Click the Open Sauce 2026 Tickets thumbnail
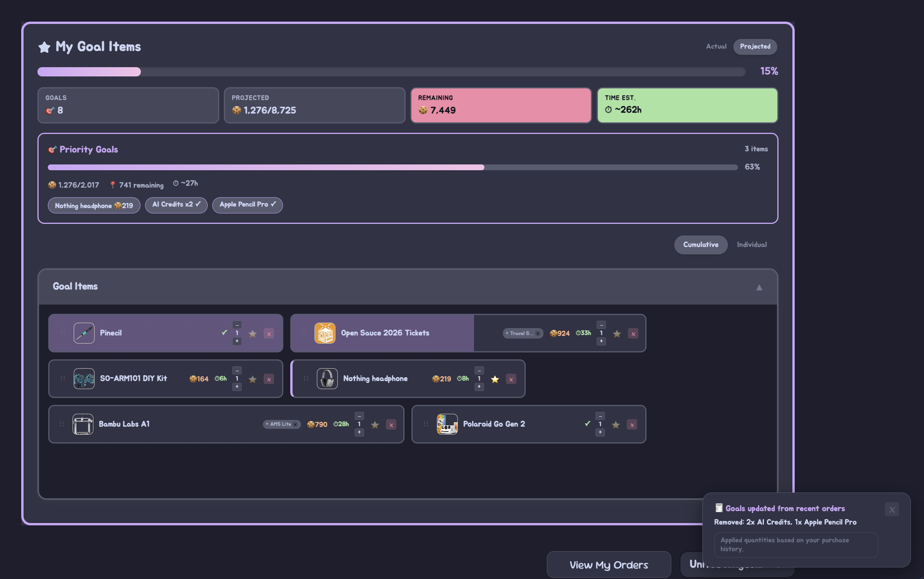 [325, 333]
